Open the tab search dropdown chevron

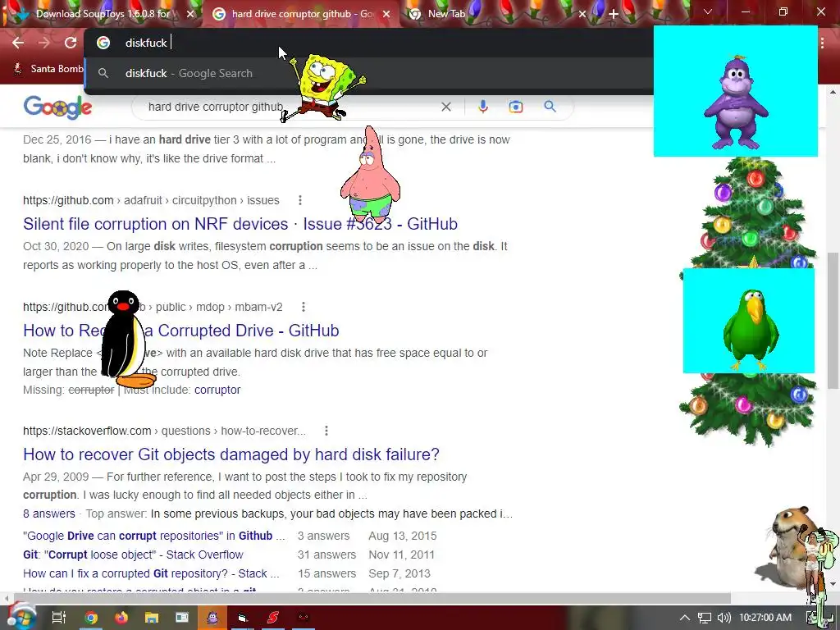[708, 11]
